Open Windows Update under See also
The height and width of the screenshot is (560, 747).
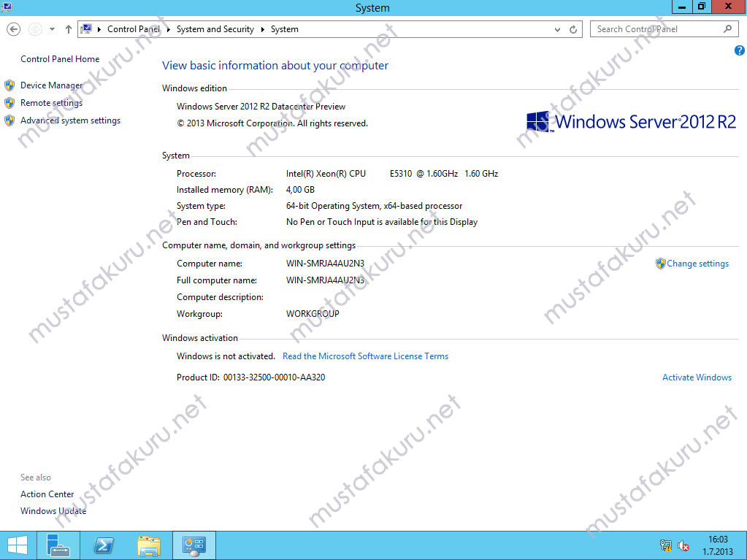click(x=53, y=511)
